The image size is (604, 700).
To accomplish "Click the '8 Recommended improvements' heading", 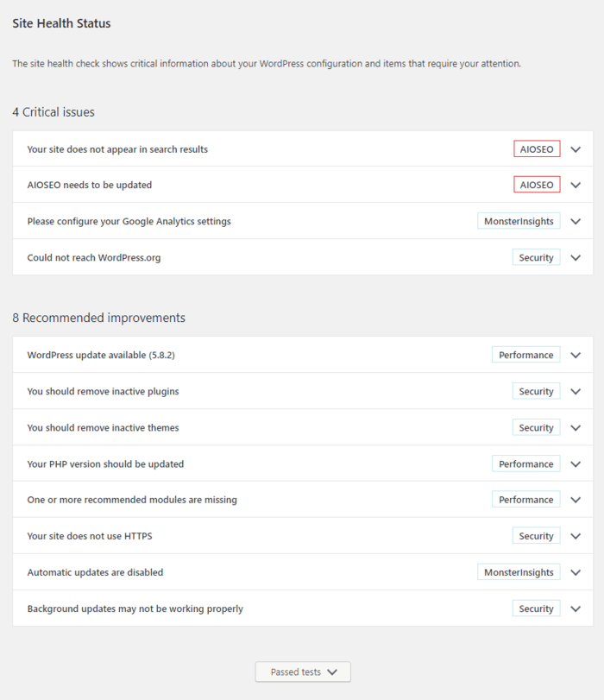I will (98, 318).
